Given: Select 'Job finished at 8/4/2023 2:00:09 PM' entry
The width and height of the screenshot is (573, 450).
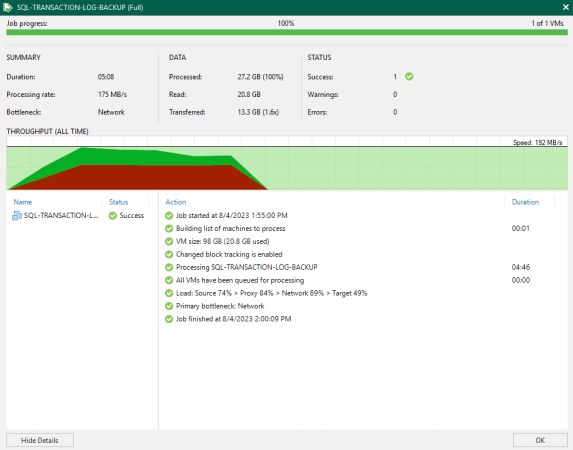Looking at the screenshot, I should pyautogui.click(x=234, y=319).
